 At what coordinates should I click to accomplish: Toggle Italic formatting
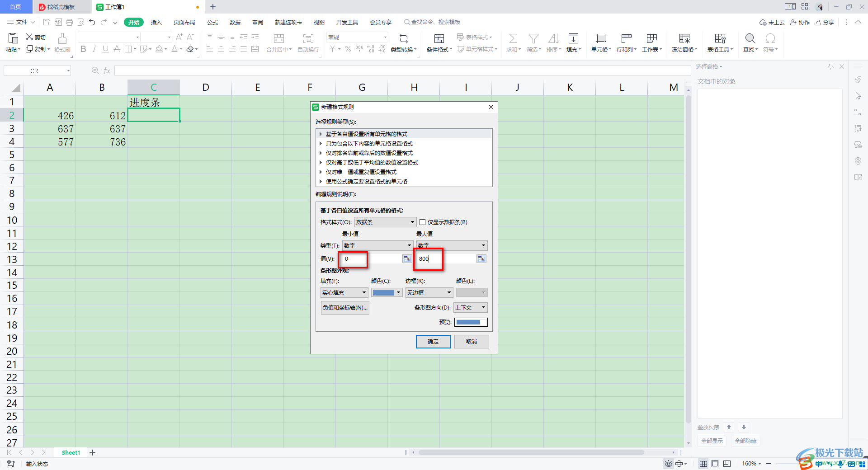[x=94, y=49]
